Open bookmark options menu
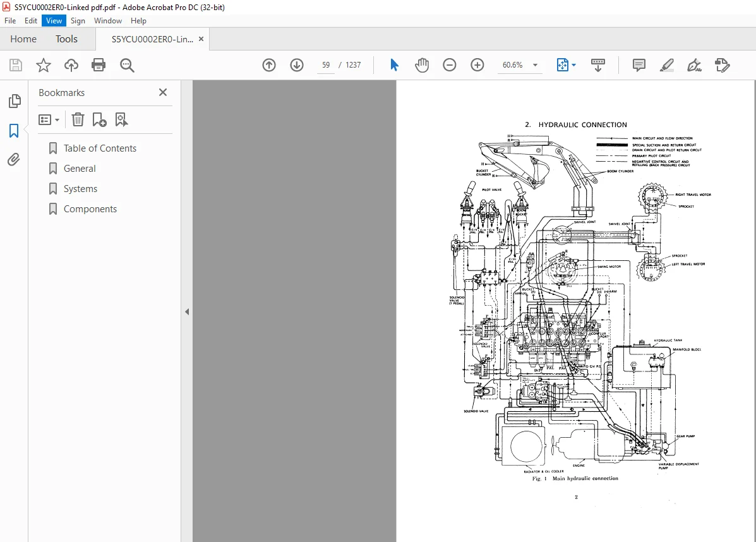This screenshot has width=756, height=542. point(49,119)
